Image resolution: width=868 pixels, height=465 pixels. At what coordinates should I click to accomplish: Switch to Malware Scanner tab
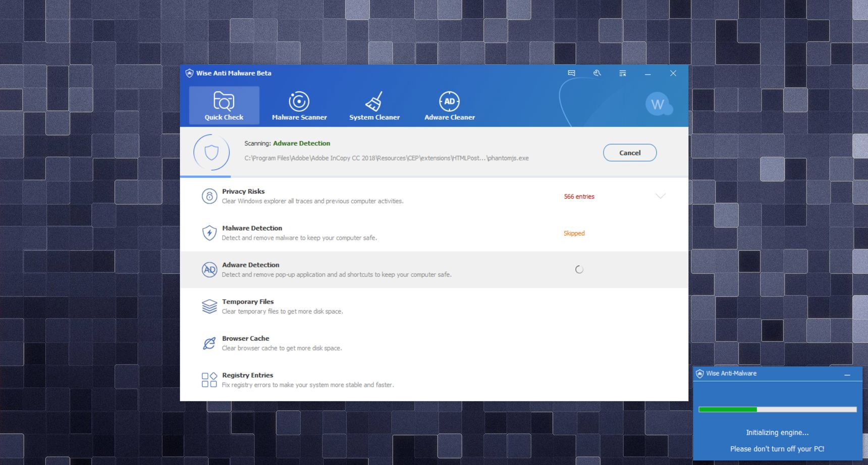coord(299,105)
